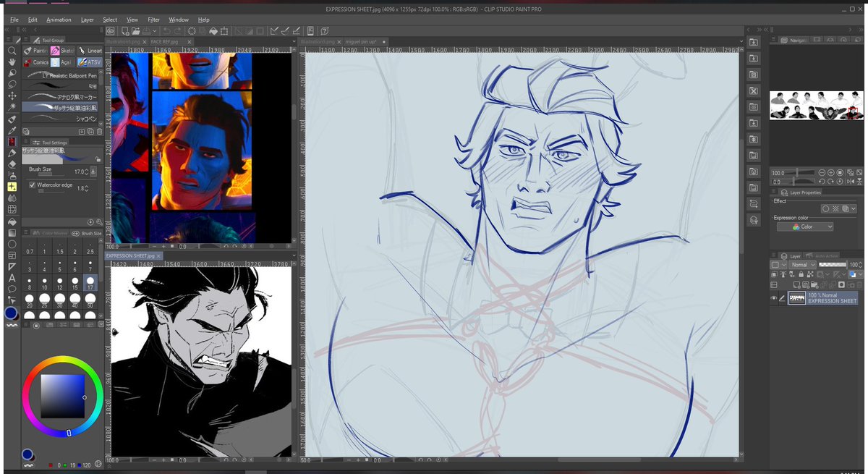This screenshot has height=474, width=868.
Task: Close the EXPRESSION SHEET.jpg tab
Action: 158,255
